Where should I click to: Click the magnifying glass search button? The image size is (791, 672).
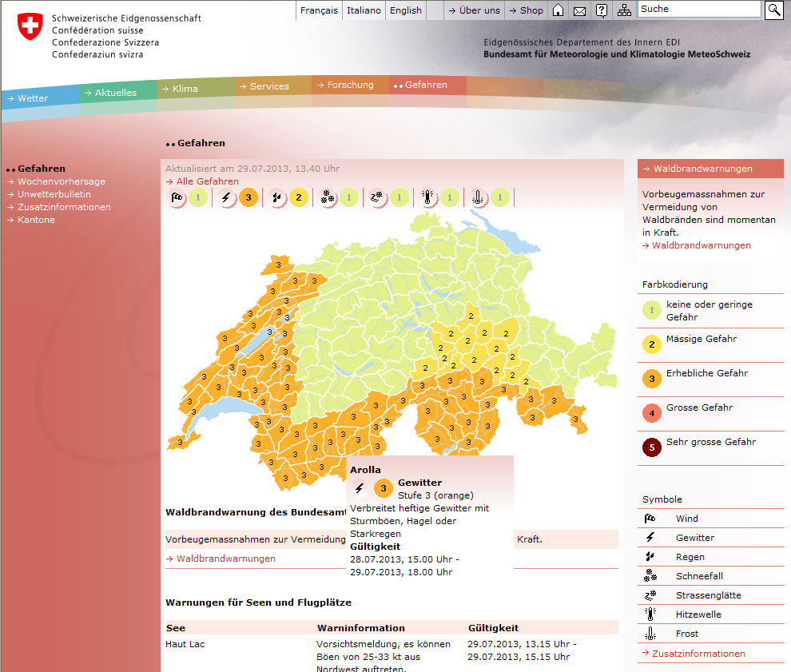774,10
